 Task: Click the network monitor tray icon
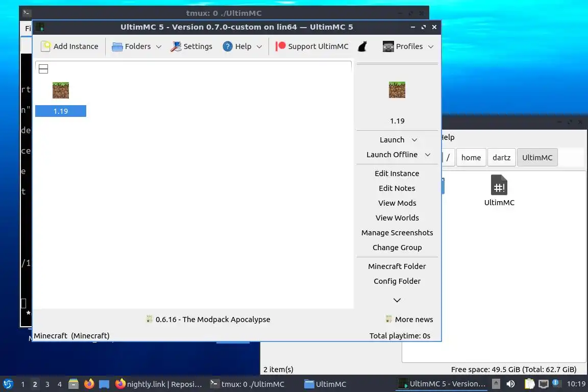click(x=544, y=384)
